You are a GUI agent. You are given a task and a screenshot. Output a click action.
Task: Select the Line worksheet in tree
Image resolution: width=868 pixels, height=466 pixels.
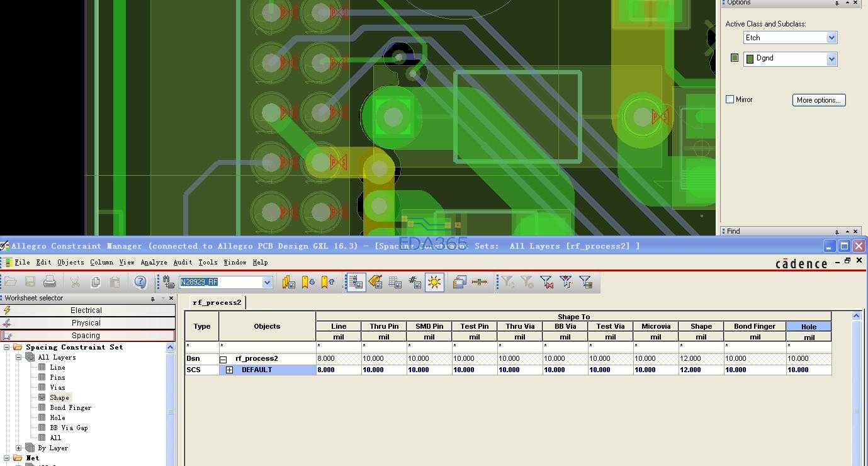57,368
